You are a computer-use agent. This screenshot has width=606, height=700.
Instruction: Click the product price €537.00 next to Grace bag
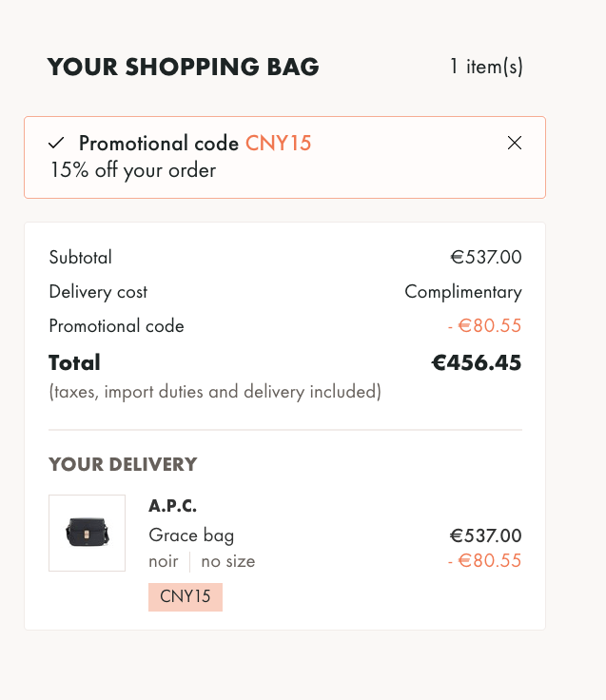[485, 535]
